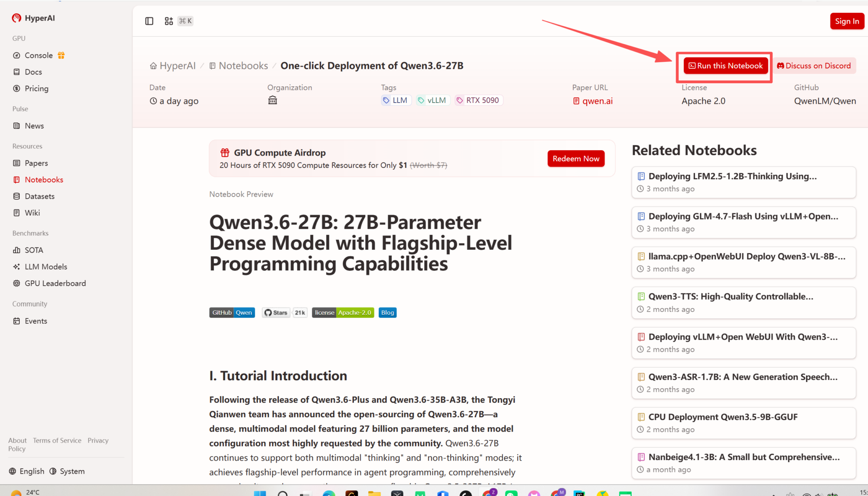Open the English language selector
The image size is (868, 496).
tap(27, 471)
